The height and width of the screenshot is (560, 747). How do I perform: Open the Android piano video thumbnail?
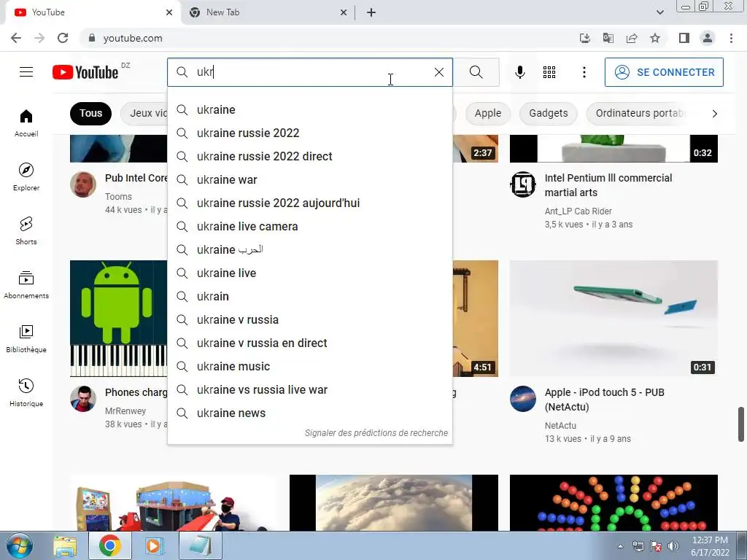tap(119, 318)
